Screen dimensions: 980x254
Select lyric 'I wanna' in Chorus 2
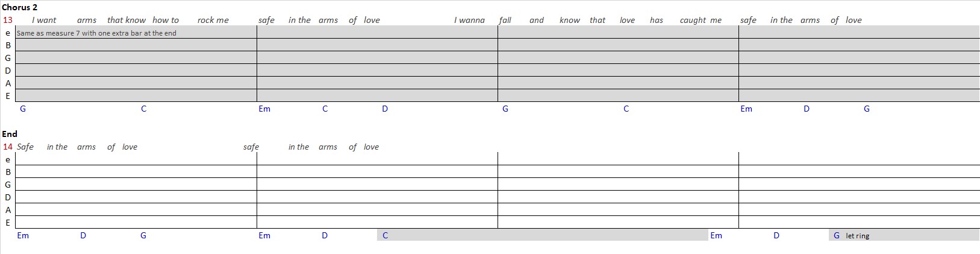[469, 20]
